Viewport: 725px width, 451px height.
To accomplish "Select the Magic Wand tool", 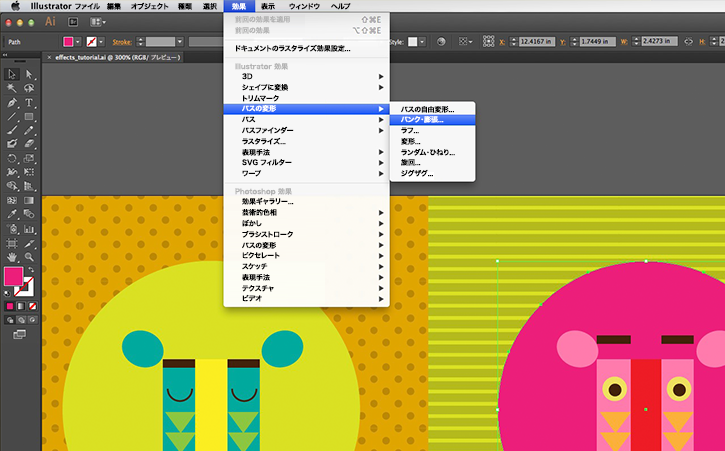I will point(12,88).
